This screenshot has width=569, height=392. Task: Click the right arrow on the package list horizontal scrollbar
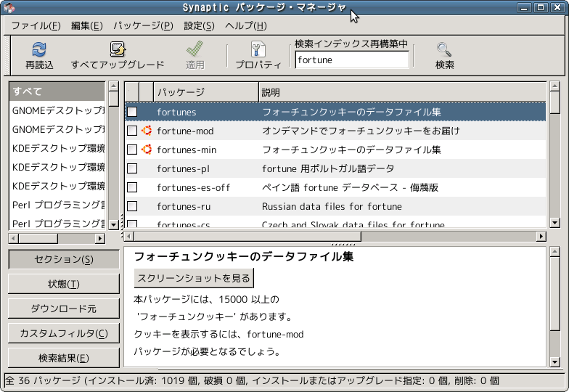pyautogui.click(x=541, y=237)
